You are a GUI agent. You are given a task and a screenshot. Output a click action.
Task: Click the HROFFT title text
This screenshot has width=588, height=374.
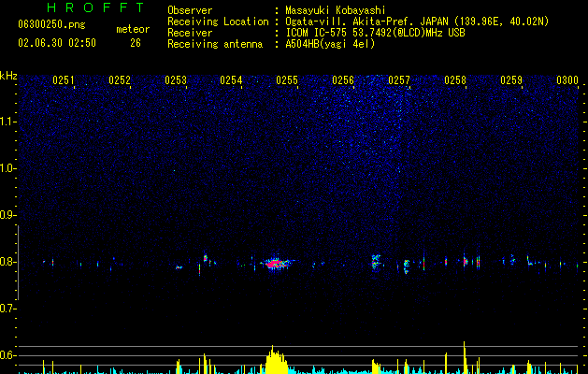pyautogui.click(x=95, y=7)
